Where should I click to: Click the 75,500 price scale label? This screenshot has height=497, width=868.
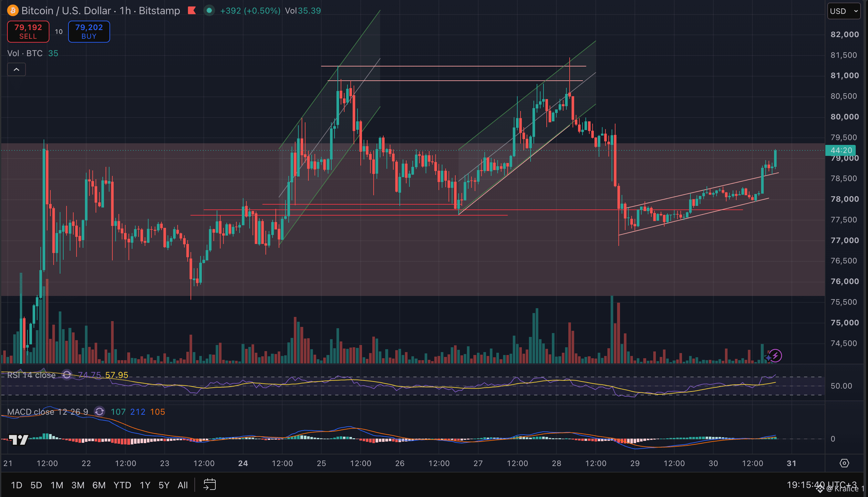pyautogui.click(x=844, y=302)
